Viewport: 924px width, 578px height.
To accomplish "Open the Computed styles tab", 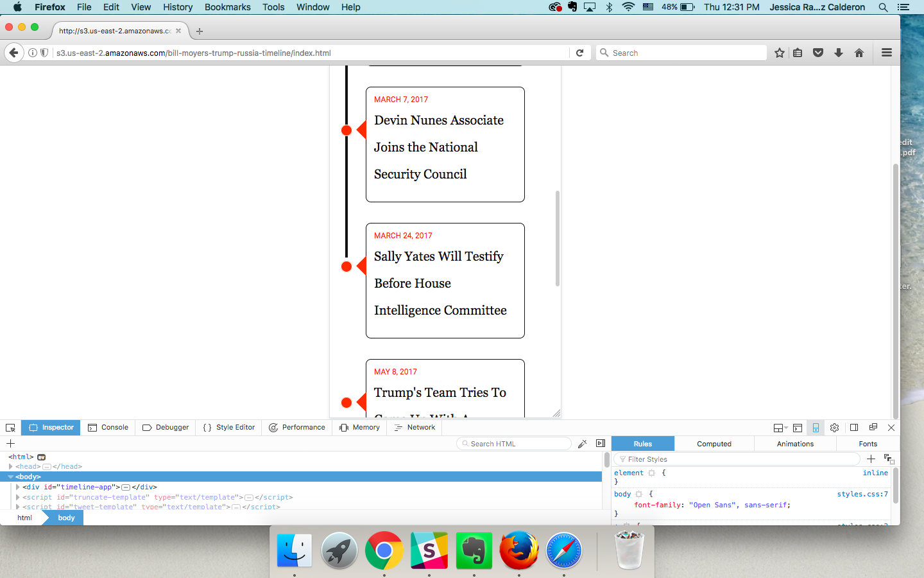I will coord(714,444).
